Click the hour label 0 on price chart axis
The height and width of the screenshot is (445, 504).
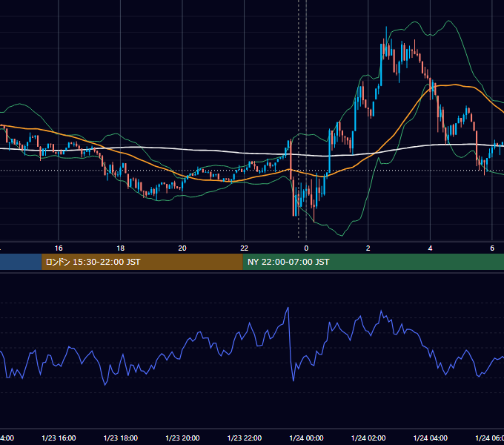[306, 248]
